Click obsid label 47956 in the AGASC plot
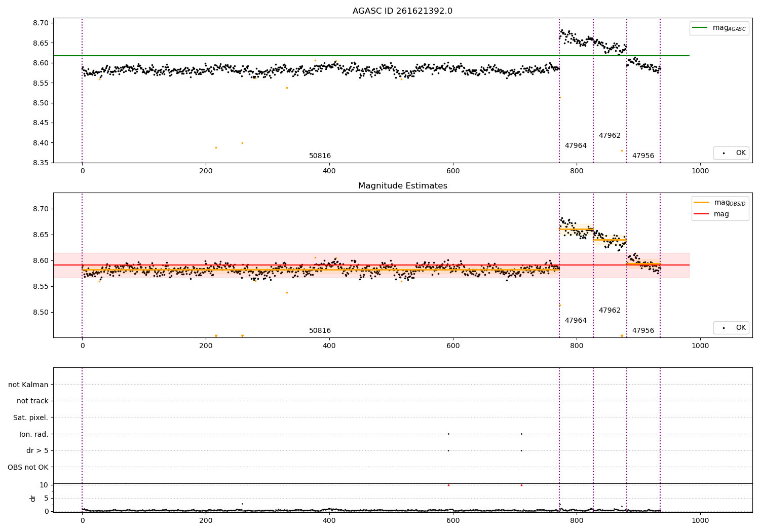 point(643,156)
